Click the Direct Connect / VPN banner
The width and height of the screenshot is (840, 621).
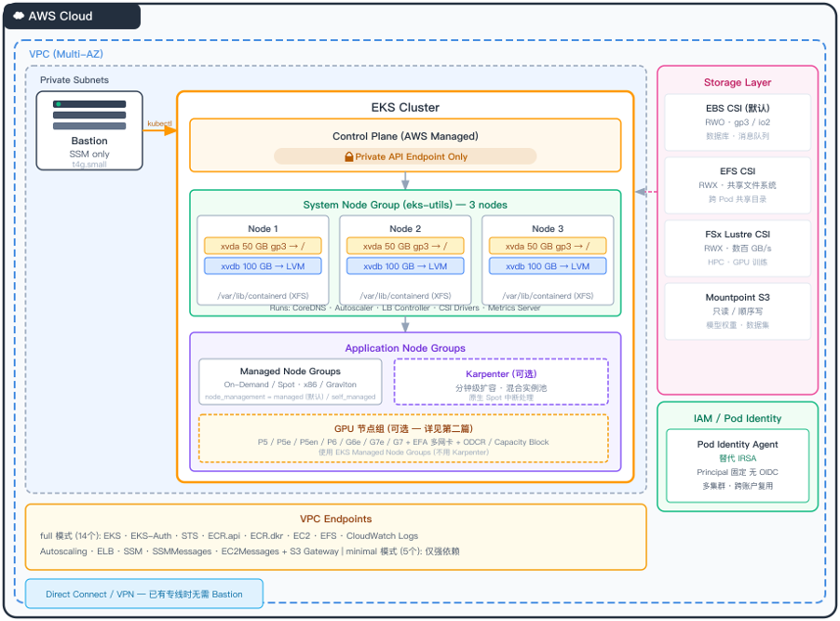point(144,594)
